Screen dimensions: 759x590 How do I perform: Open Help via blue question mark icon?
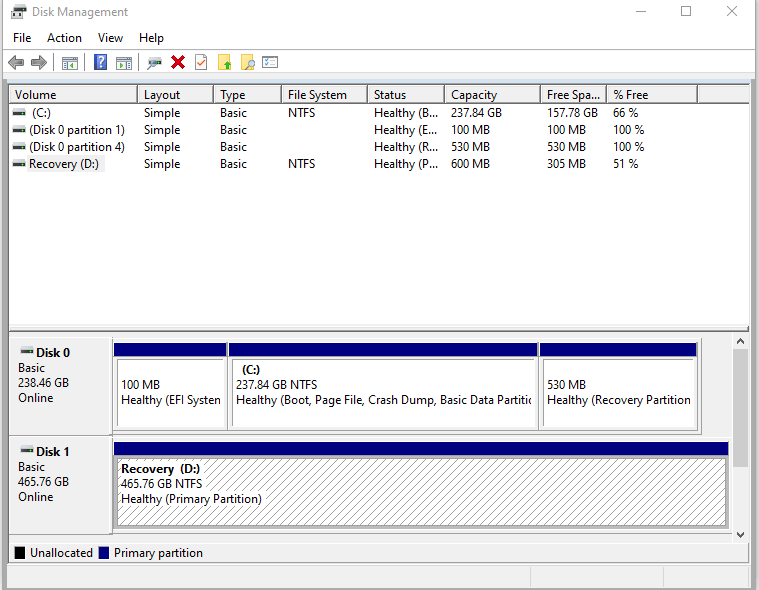100,62
